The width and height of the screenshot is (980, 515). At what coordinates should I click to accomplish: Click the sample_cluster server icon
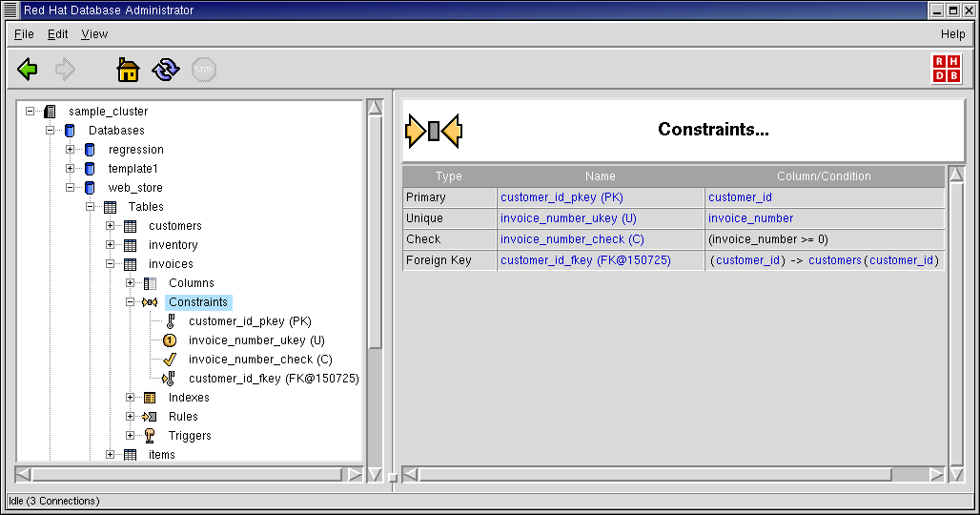pyautogui.click(x=50, y=112)
